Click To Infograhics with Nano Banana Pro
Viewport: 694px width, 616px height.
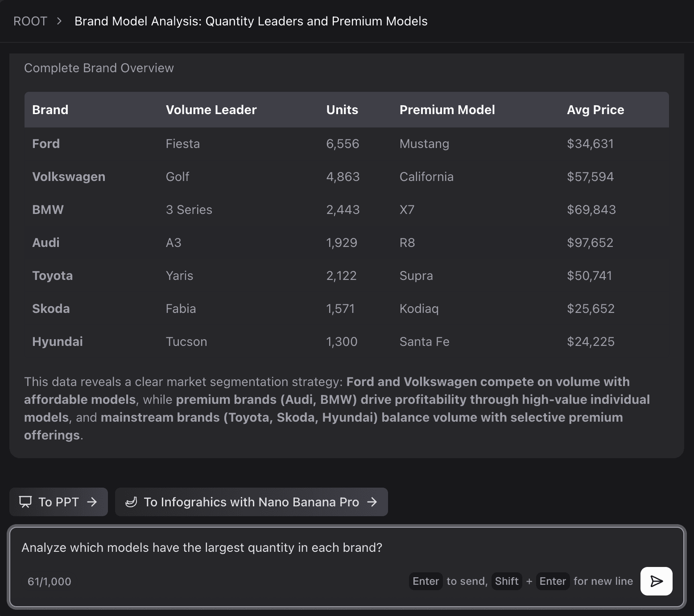(x=251, y=502)
